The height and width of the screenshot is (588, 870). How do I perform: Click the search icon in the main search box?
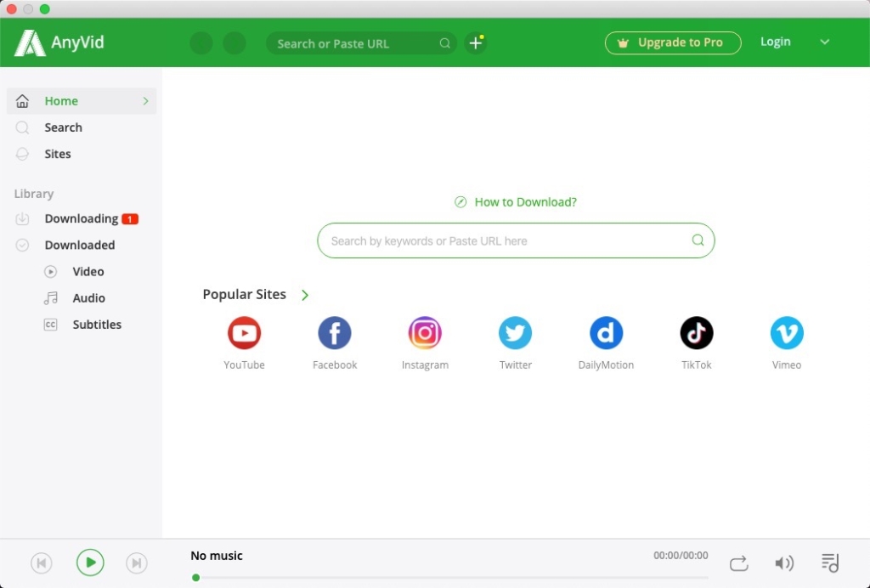tap(698, 240)
